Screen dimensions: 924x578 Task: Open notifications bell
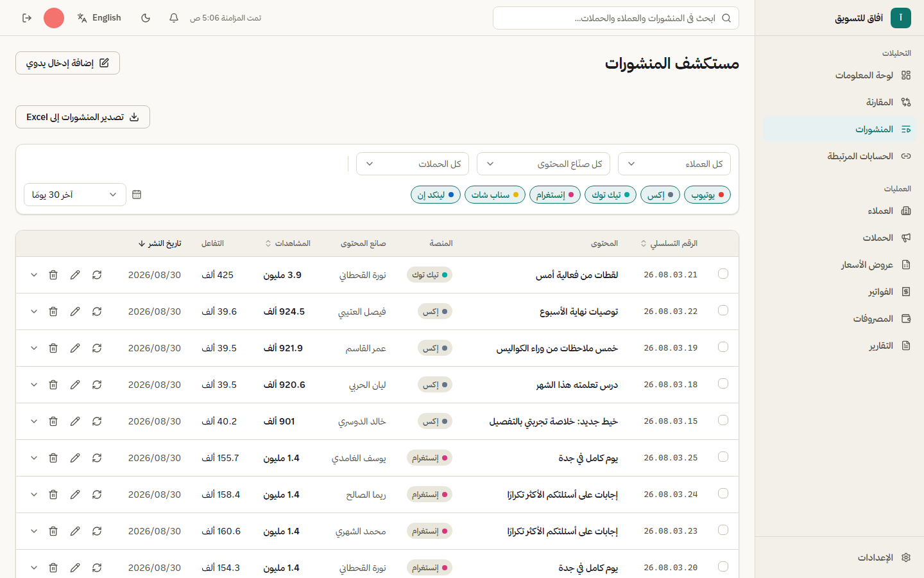point(174,18)
